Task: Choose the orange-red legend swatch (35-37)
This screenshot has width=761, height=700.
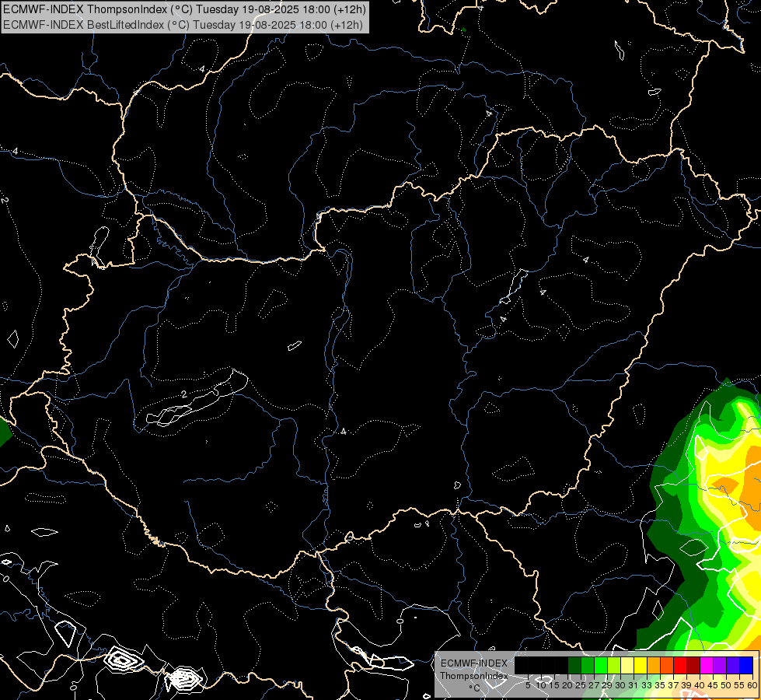Action: point(667,665)
